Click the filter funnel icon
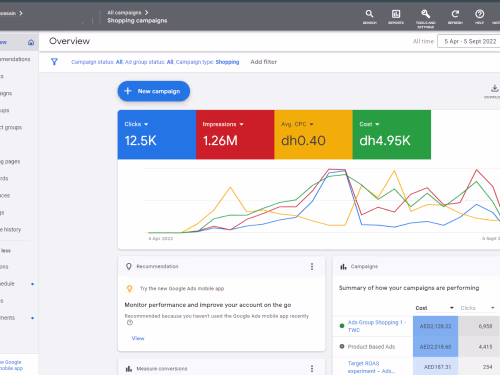 (54, 62)
